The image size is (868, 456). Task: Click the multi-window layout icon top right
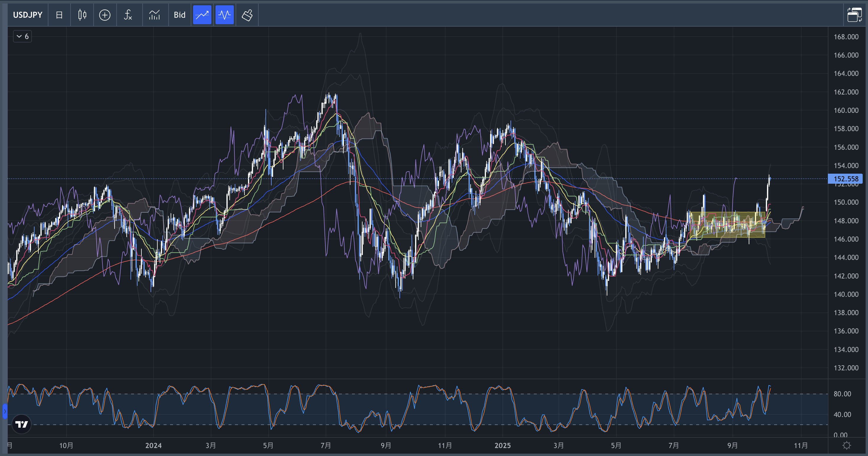coord(854,15)
